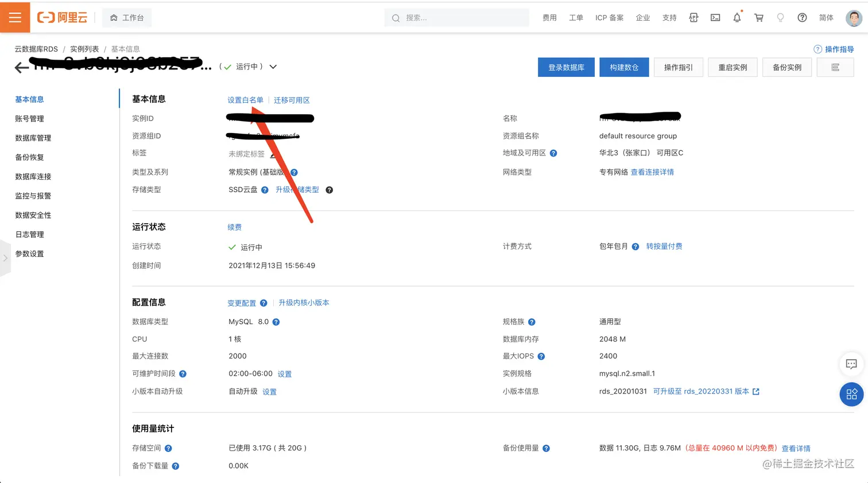868x483 pixels.
Task: Open help icon beside 地域及可用区
Action: (x=553, y=153)
